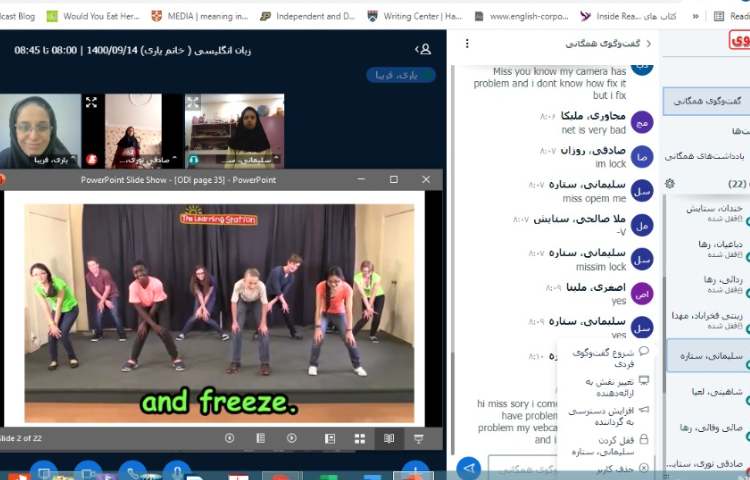Open 'Inside Rea...' bookmark
Viewport: 750px width, 480px height.
coord(629,16)
